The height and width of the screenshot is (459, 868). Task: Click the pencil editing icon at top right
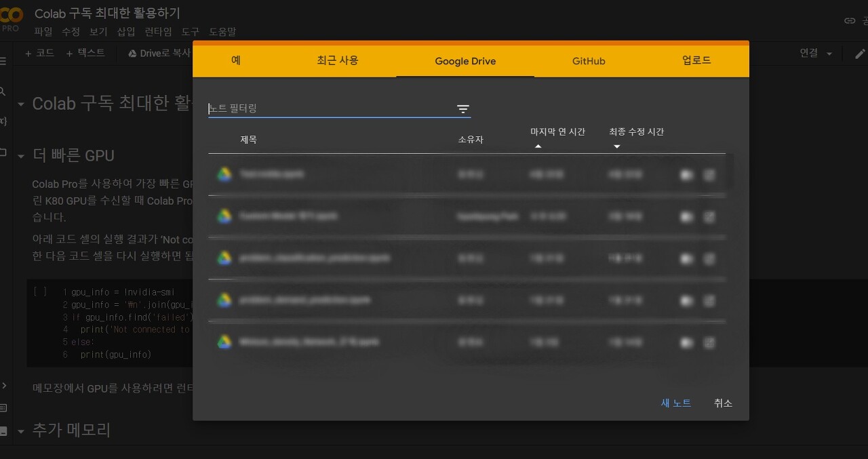click(x=860, y=54)
